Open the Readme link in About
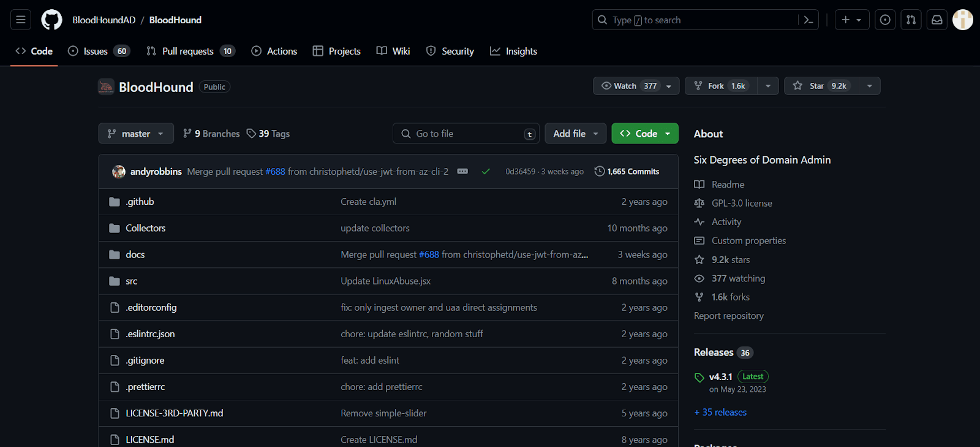The height and width of the screenshot is (447, 980). pos(728,185)
